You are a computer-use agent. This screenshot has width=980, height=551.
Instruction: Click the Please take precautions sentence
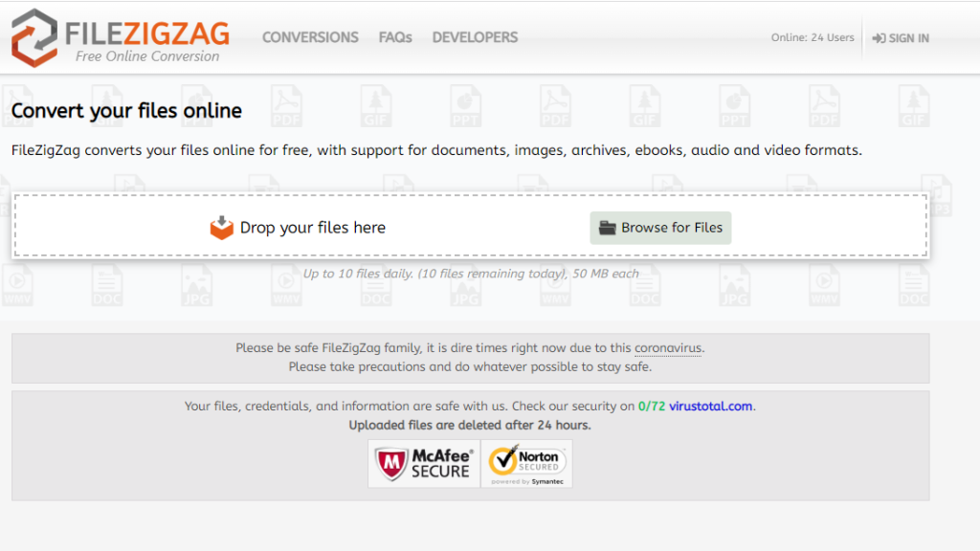470,366
